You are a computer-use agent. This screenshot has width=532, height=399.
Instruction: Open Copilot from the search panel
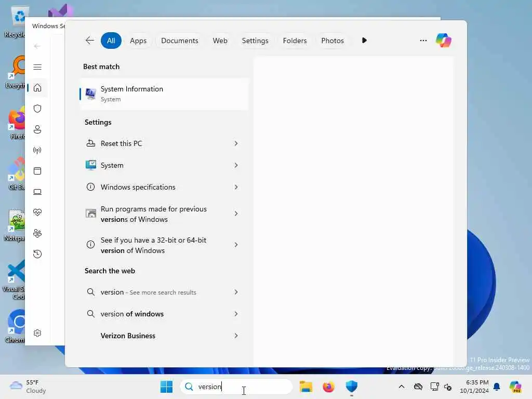tap(443, 41)
